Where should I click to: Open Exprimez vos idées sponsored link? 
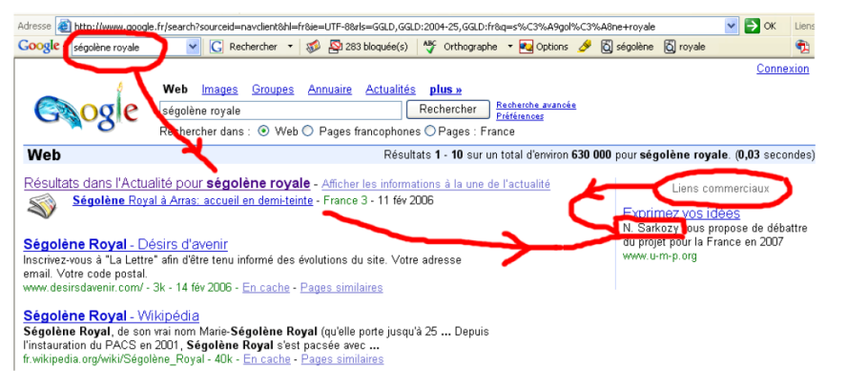[x=681, y=213]
